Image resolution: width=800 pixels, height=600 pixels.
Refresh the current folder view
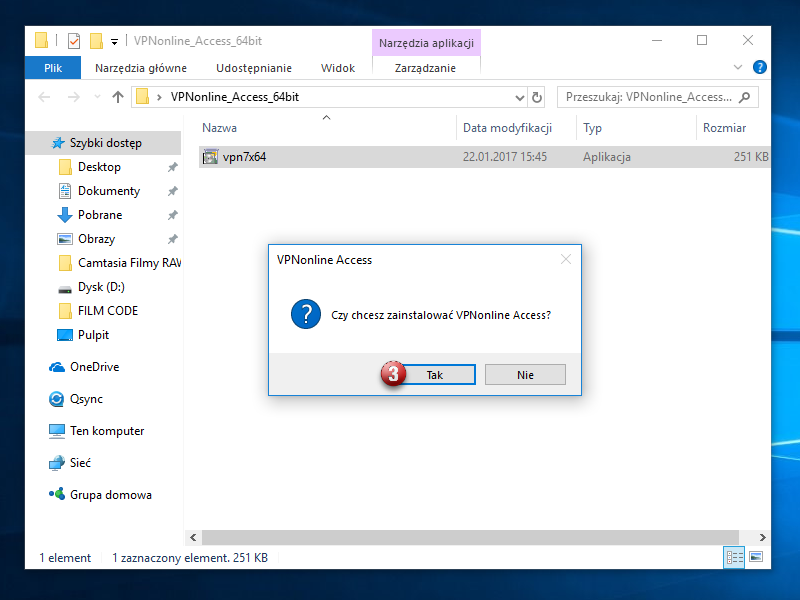[537, 97]
